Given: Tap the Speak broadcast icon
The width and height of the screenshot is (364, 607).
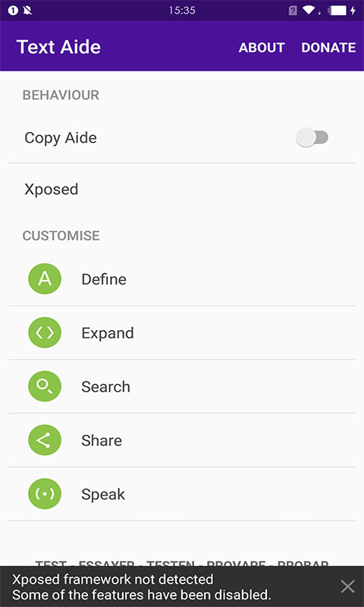Looking at the screenshot, I should (45, 494).
